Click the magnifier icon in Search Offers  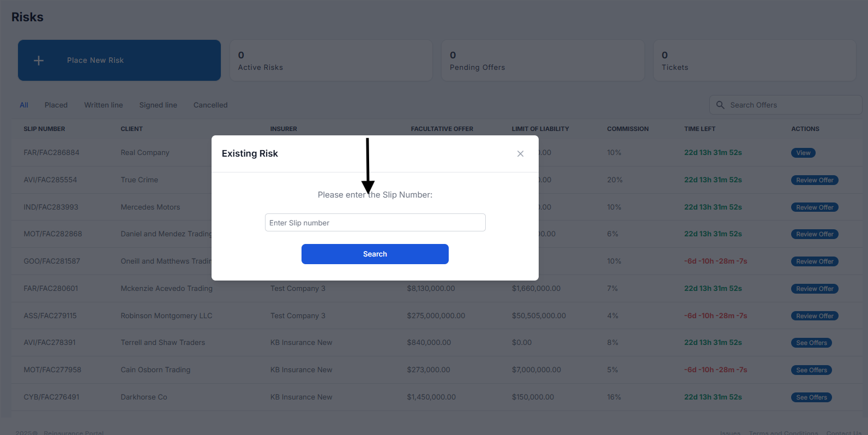tap(720, 105)
